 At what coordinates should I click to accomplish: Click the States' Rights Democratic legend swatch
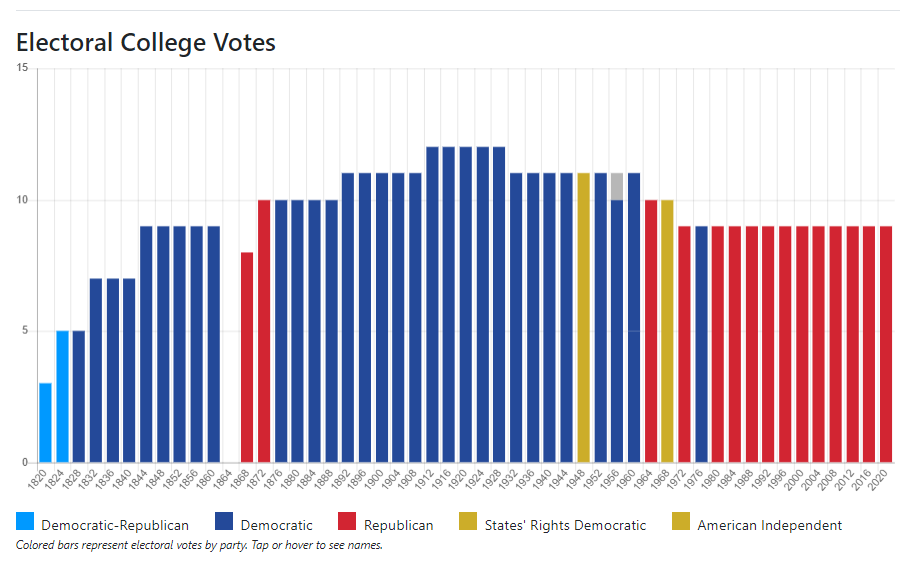(468, 521)
